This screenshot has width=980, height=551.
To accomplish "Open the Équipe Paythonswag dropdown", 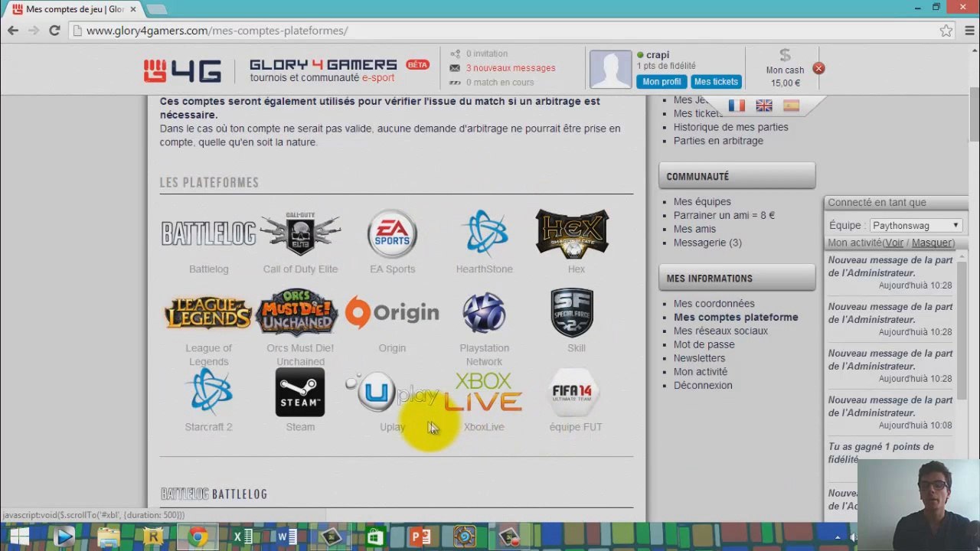I will (x=916, y=226).
